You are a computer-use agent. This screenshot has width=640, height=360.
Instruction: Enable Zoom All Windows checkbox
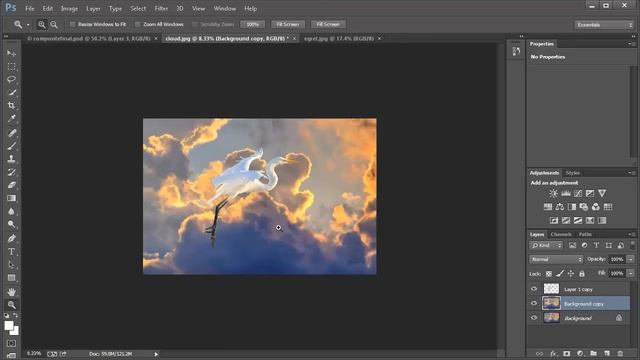(x=138, y=24)
